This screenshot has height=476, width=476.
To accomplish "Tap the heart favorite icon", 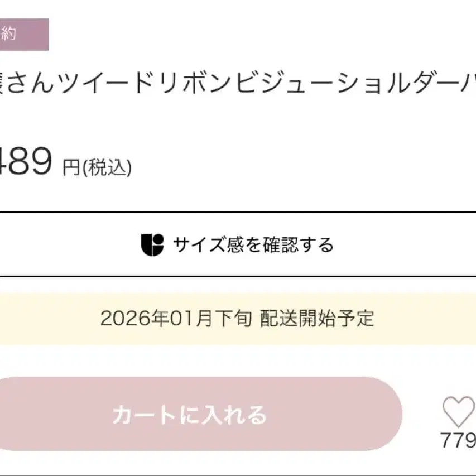I will (x=458, y=412).
